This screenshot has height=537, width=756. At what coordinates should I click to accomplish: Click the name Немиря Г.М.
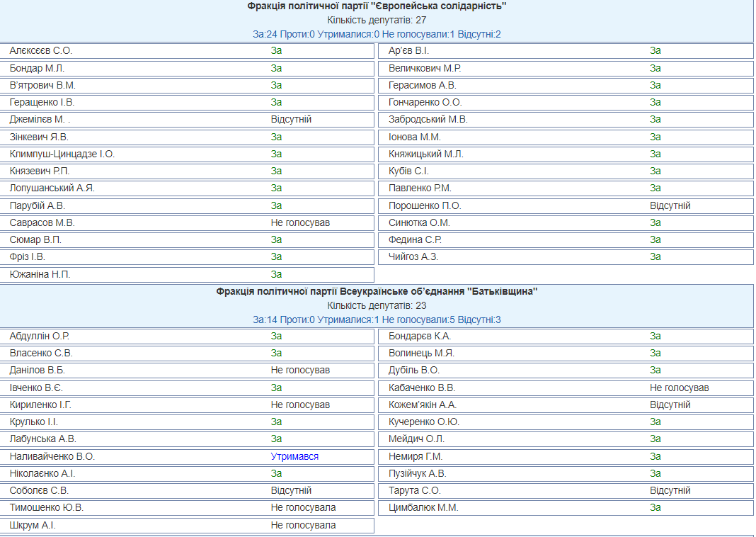pyautogui.click(x=416, y=456)
